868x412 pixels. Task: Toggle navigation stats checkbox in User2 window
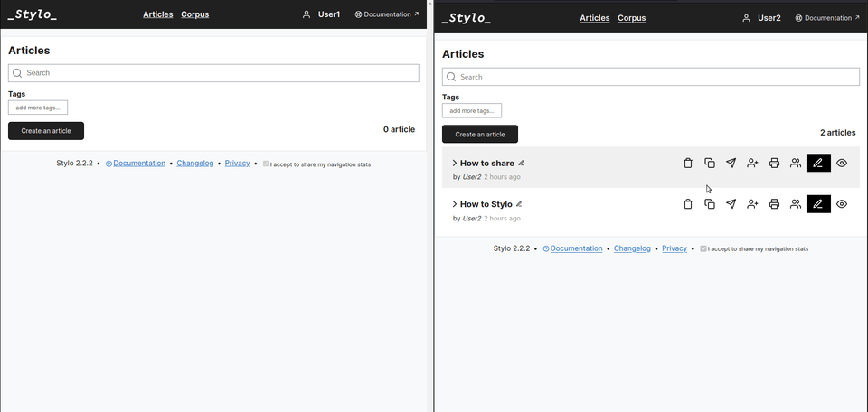coord(703,248)
